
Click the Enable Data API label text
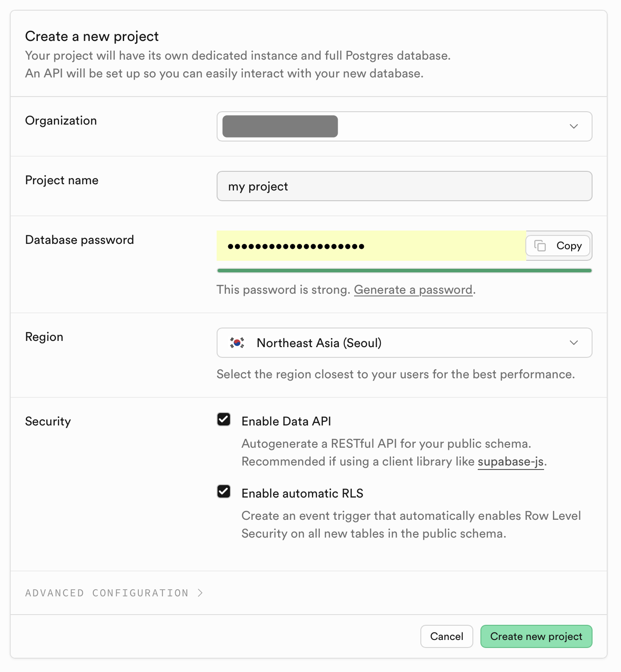coord(286,421)
